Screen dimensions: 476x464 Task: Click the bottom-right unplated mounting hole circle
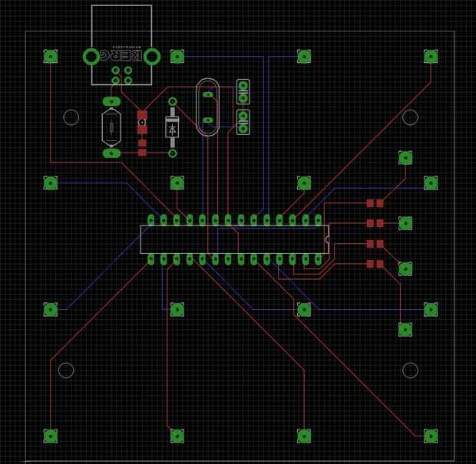pos(410,370)
